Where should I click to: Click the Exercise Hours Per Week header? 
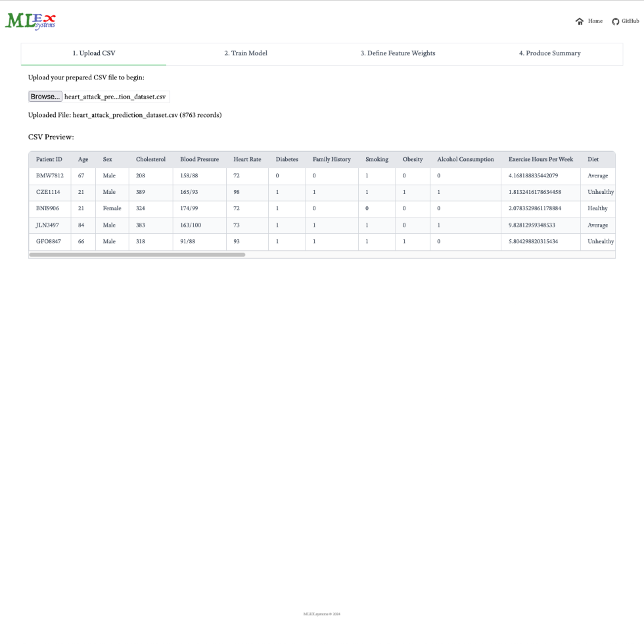tap(540, 160)
